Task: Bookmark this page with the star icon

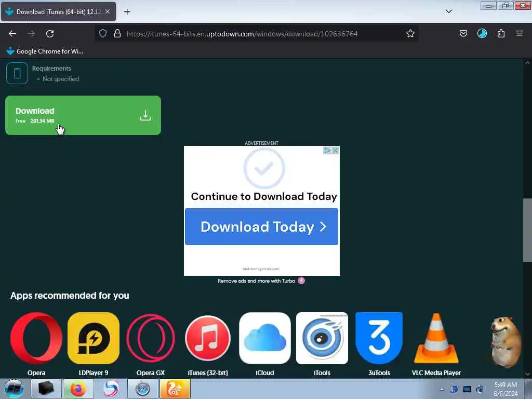Action: pos(410,33)
